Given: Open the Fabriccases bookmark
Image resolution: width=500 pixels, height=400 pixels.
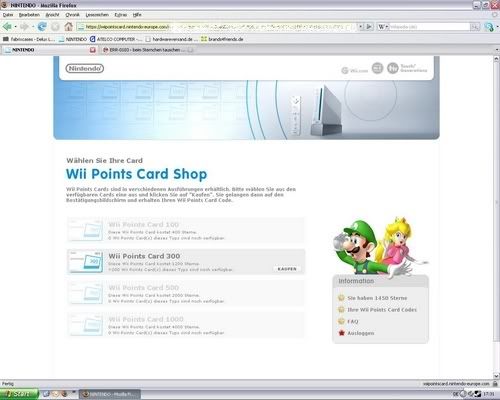Looking at the screenshot, I should pyautogui.click(x=29, y=39).
